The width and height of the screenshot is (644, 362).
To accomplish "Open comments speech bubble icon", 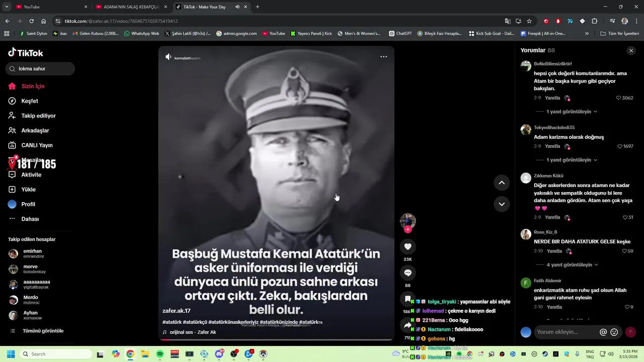I will tap(408, 273).
